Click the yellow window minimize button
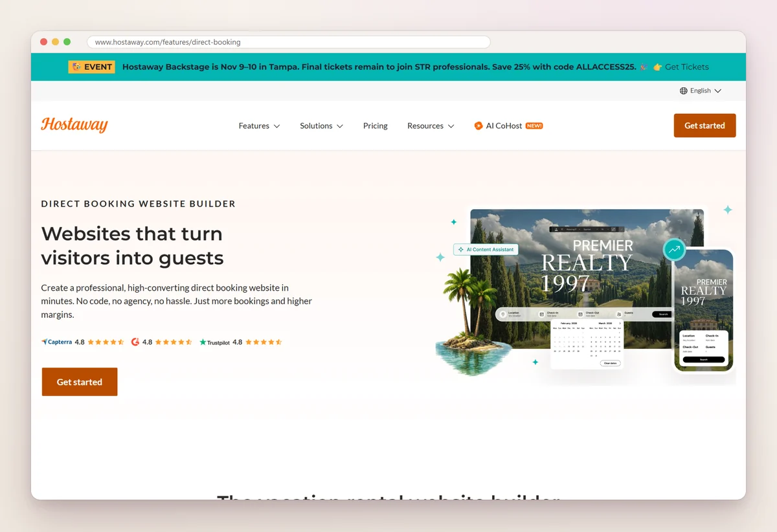 coord(56,42)
